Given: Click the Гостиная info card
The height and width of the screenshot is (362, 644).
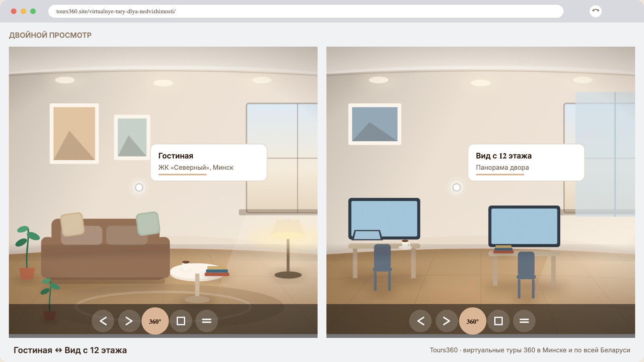Looking at the screenshot, I should click(x=208, y=162).
